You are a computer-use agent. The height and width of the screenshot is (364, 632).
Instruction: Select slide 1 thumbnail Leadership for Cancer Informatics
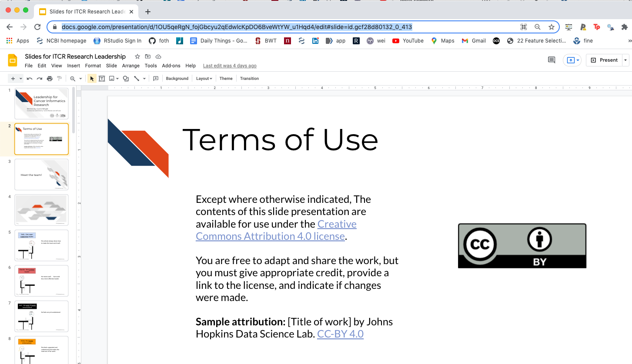tap(41, 104)
